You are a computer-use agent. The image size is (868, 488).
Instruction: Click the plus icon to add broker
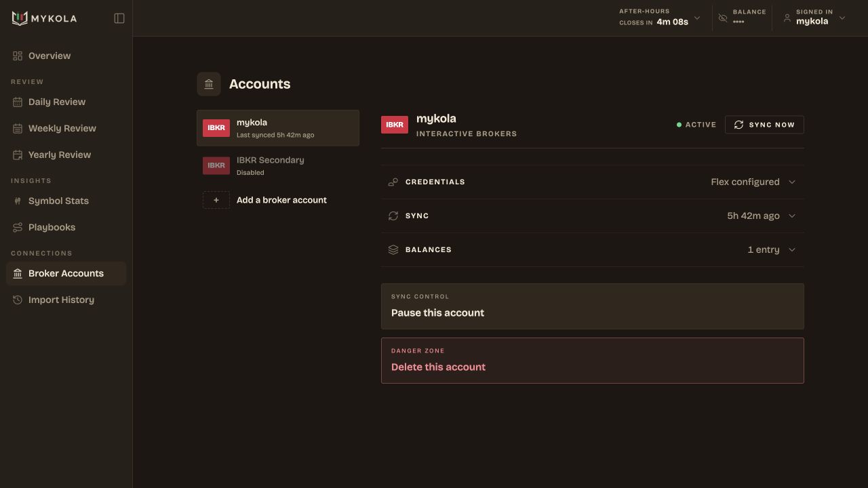[x=216, y=200]
